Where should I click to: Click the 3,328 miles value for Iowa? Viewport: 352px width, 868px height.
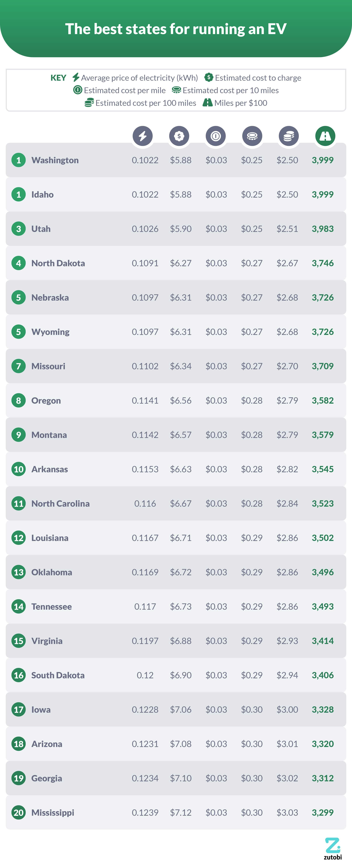click(x=323, y=709)
